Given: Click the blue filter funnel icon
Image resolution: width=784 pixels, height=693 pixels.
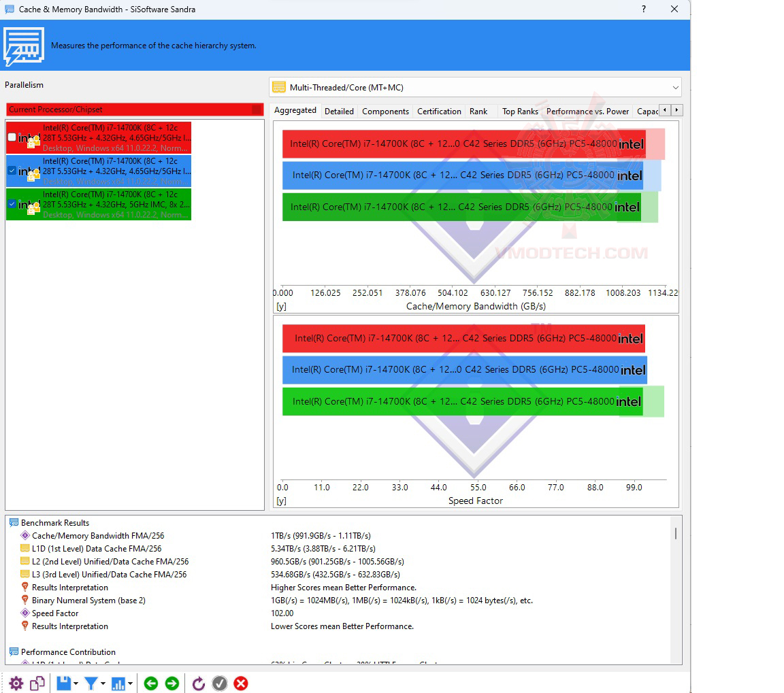Looking at the screenshot, I should click(91, 683).
